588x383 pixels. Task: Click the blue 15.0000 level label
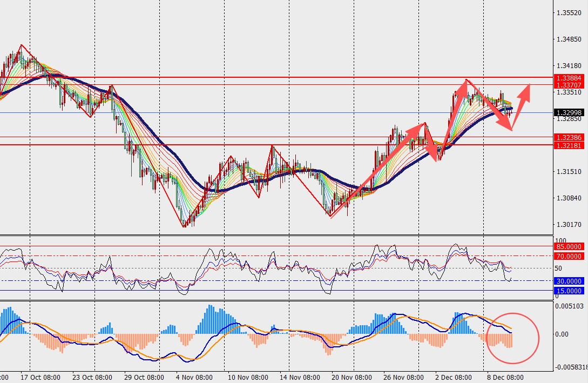568,291
